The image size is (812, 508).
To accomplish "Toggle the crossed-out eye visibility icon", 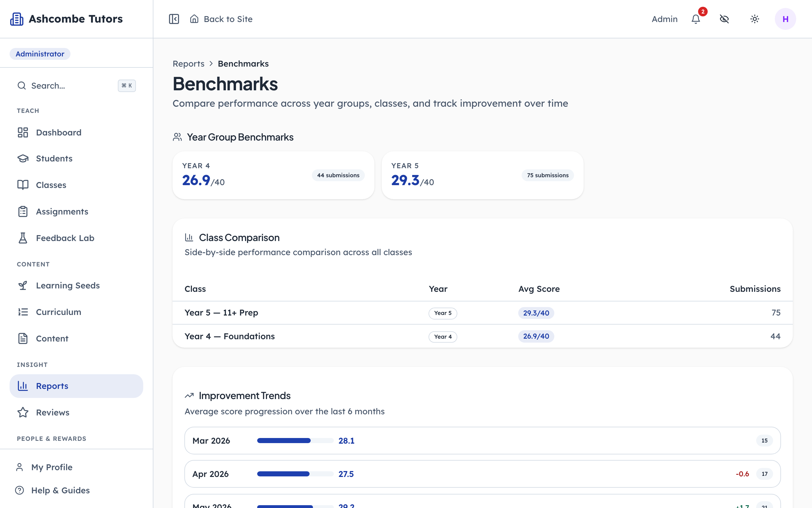I will coord(724,19).
